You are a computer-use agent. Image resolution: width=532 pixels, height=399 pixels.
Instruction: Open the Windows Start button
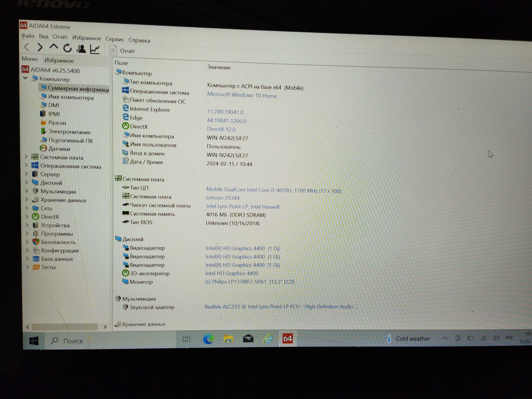tap(34, 341)
